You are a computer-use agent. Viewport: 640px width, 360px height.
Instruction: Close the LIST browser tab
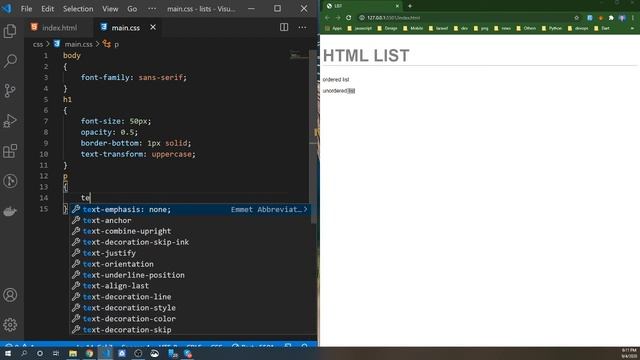point(397,6)
